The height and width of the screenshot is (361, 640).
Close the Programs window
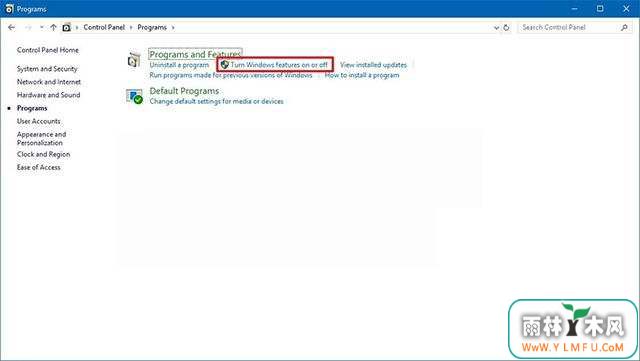626,9
